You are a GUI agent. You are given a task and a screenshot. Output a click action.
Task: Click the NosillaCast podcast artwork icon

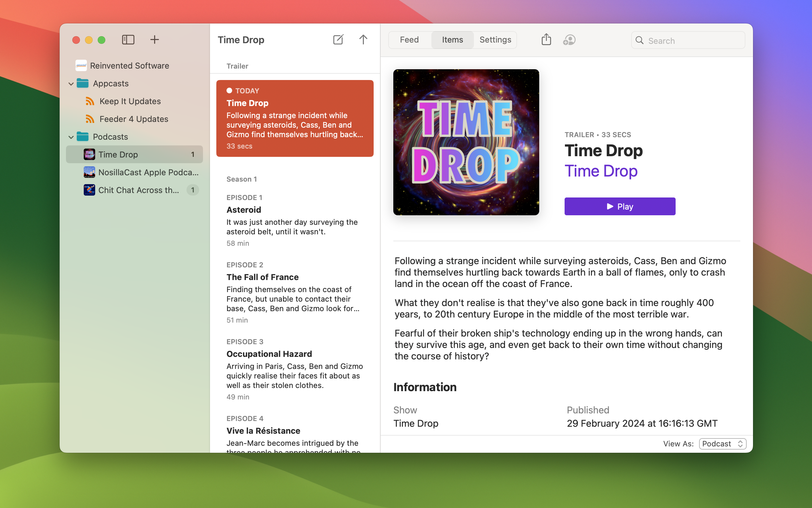(x=89, y=172)
